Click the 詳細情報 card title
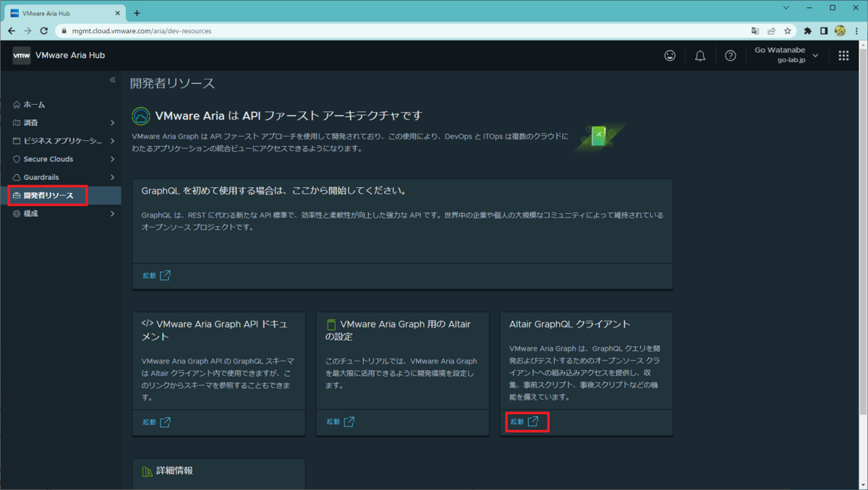Viewport: 868px width, 490px height. (174, 470)
